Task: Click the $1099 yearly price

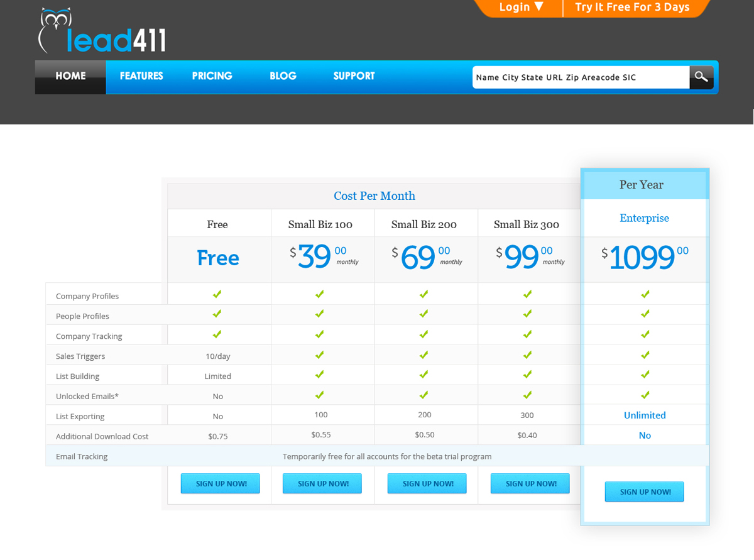Action: click(645, 257)
